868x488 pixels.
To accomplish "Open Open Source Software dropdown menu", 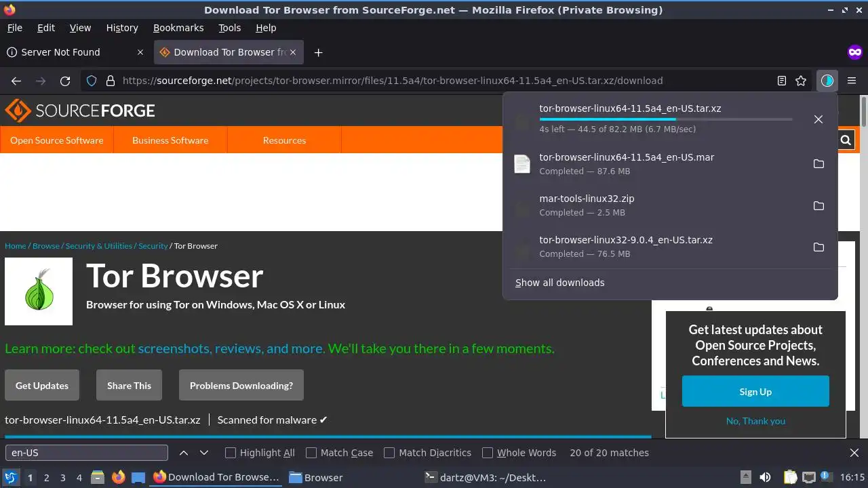I will (x=57, y=140).
